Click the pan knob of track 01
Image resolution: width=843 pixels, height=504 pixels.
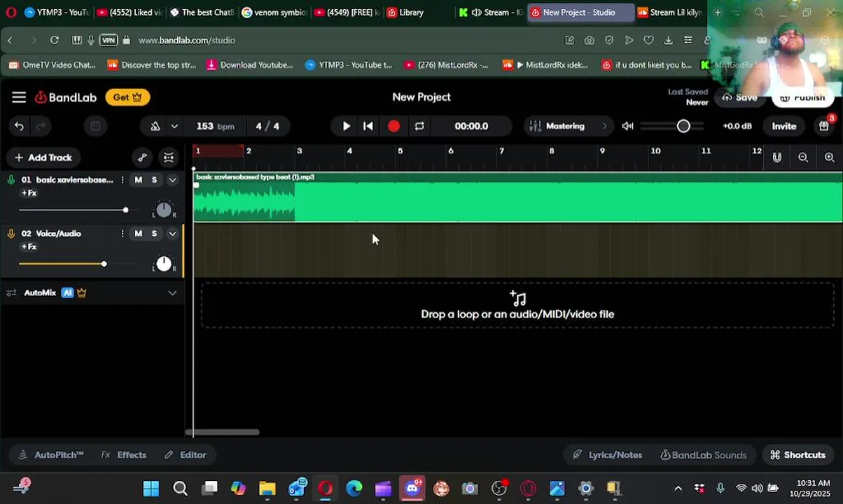[163, 209]
